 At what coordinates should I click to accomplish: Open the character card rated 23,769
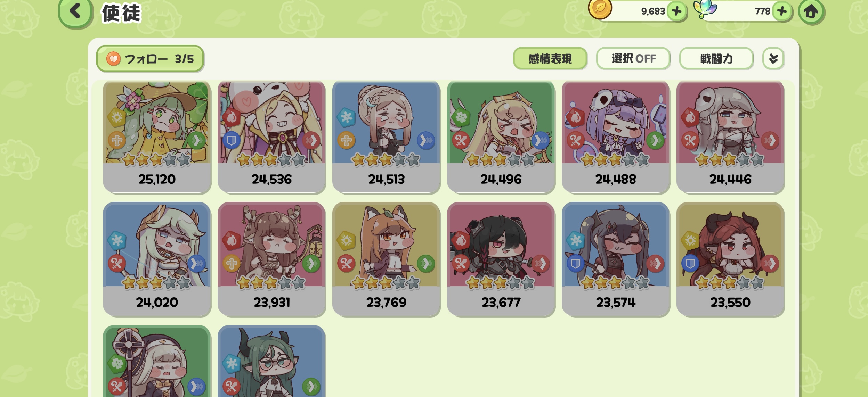pos(386,259)
